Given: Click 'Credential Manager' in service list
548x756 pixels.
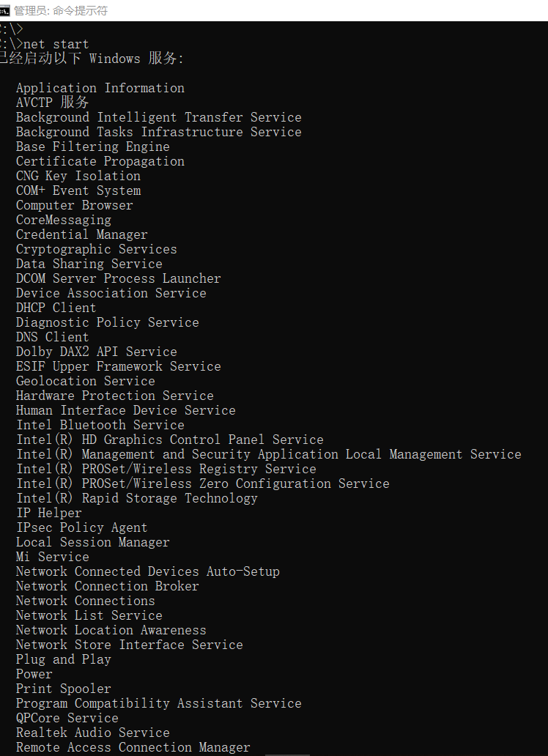Looking at the screenshot, I should [81, 234].
